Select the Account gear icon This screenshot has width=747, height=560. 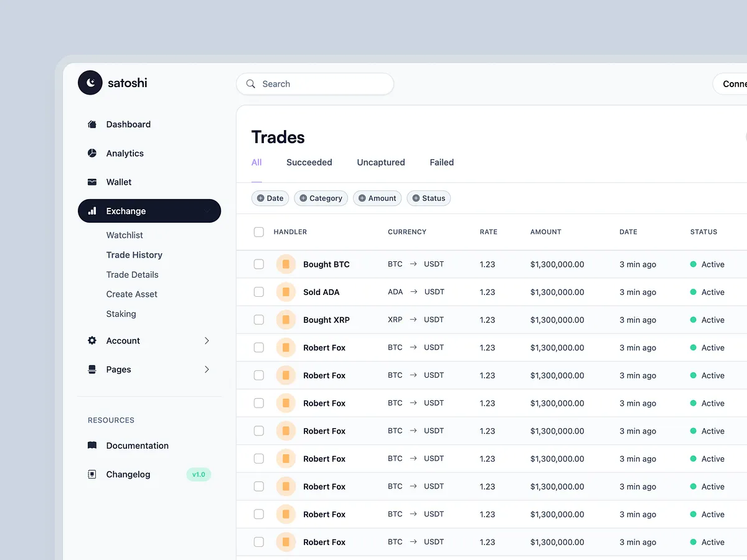pyautogui.click(x=92, y=340)
